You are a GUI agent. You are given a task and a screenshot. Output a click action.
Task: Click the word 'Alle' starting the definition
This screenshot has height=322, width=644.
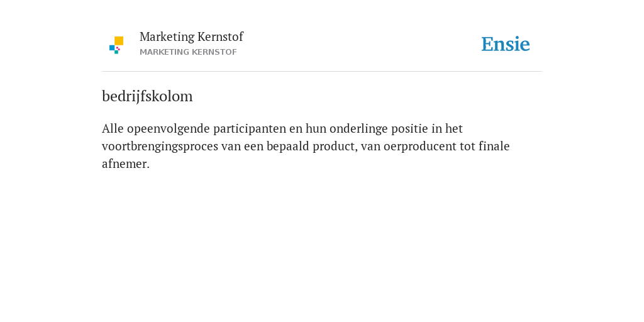pos(113,128)
